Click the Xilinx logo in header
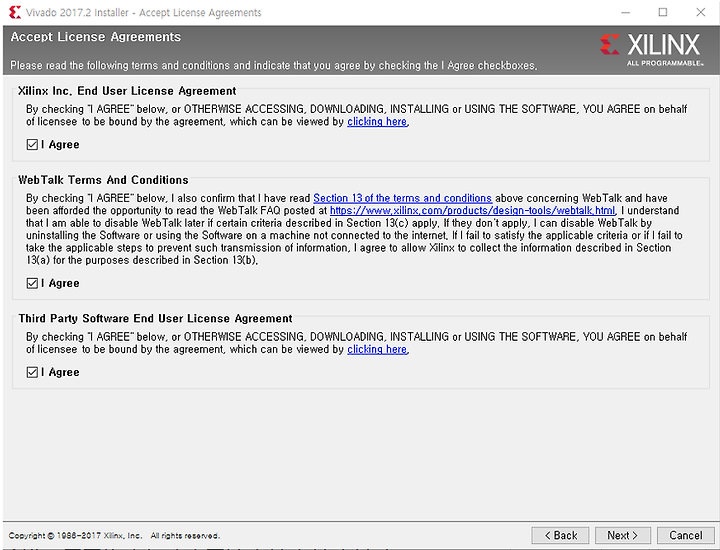 651,49
